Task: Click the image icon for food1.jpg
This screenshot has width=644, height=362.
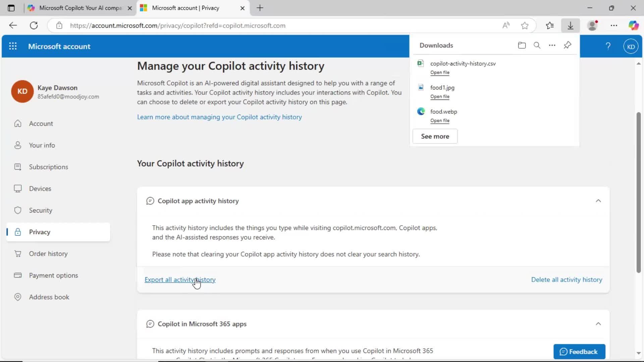Action: pos(421,87)
